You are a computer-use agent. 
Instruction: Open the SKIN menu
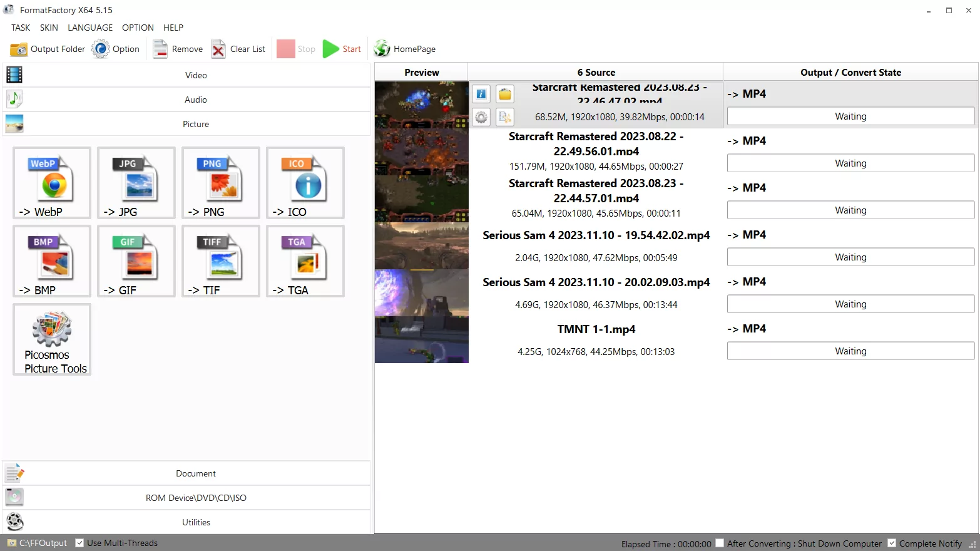click(x=49, y=28)
